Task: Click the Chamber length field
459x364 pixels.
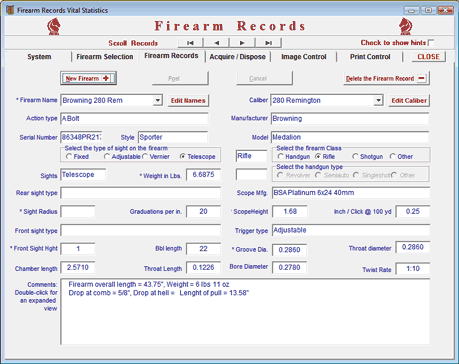Action: 78,267
